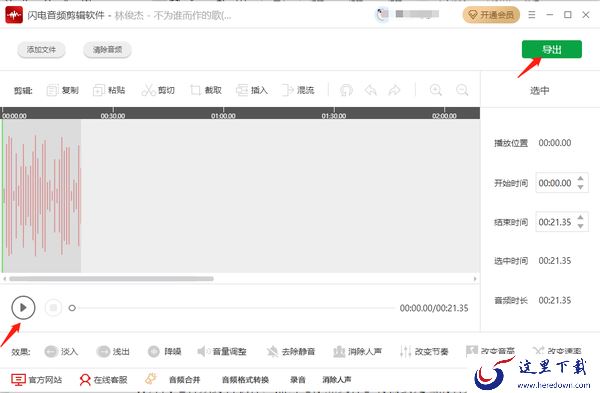Image resolution: width=600 pixels, height=393 pixels.
Task: Click the orange icon before 音频合并
Action: pos(151,379)
